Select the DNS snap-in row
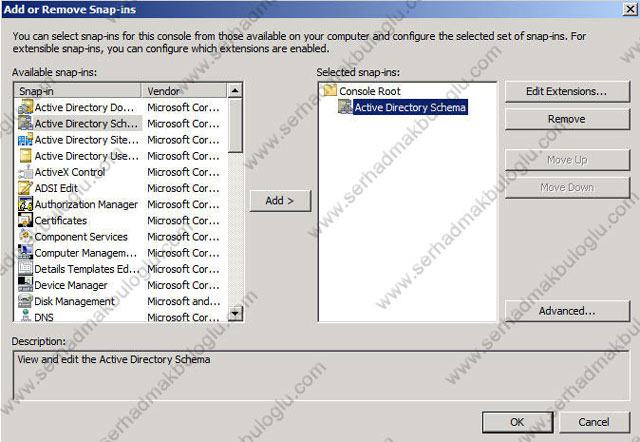This screenshot has height=442, width=640. click(x=121, y=316)
